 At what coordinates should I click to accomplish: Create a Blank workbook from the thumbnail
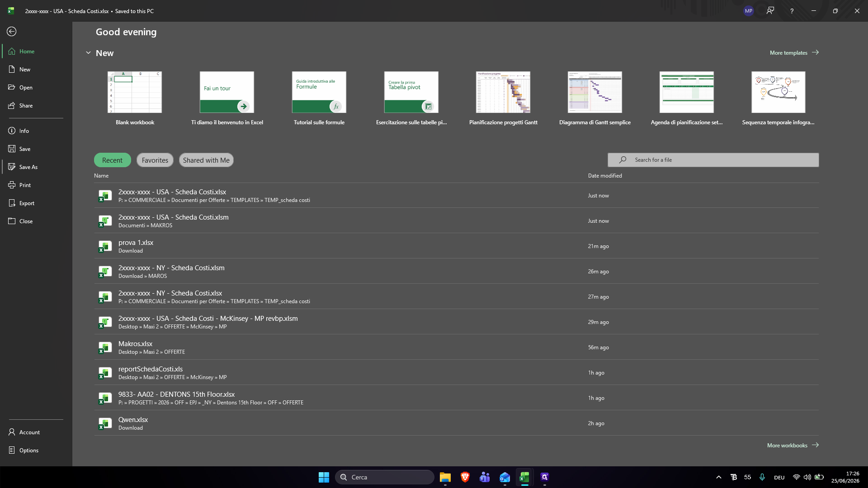pyautogui.click(x=135, y=92)
